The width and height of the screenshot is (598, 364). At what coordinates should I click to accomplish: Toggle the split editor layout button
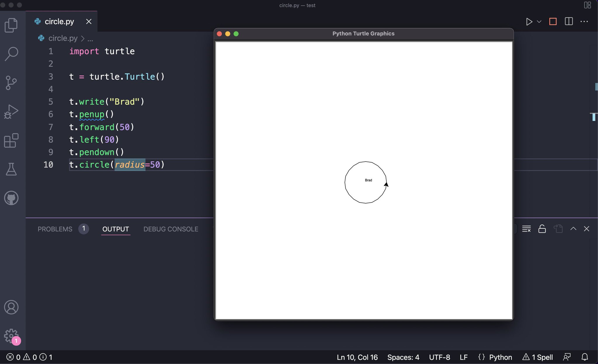569,22
